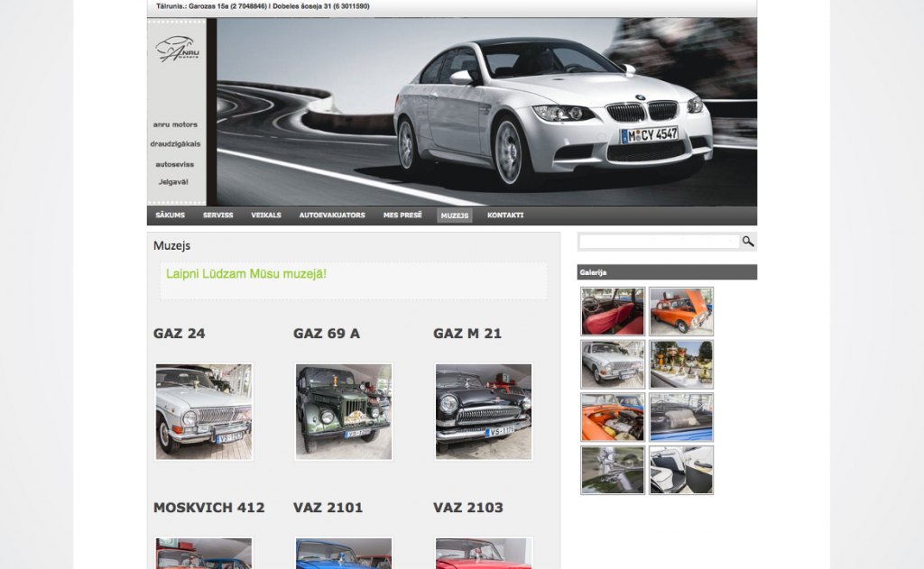Click 'Laipni Lūdzam Mūsu muzejā!' welcome text
The width and height of the screenshot is (924, 569).
pyautogui.click(x=245, y=274)
